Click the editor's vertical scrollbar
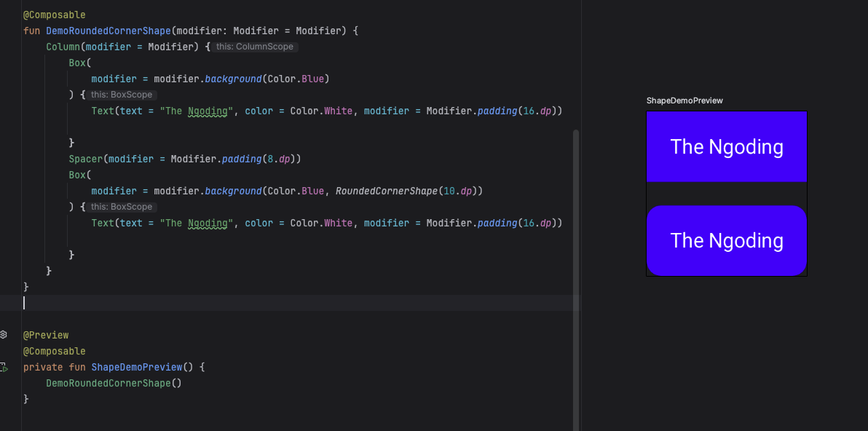The height and width of the screenshot is (431, 868). [576, 277]
